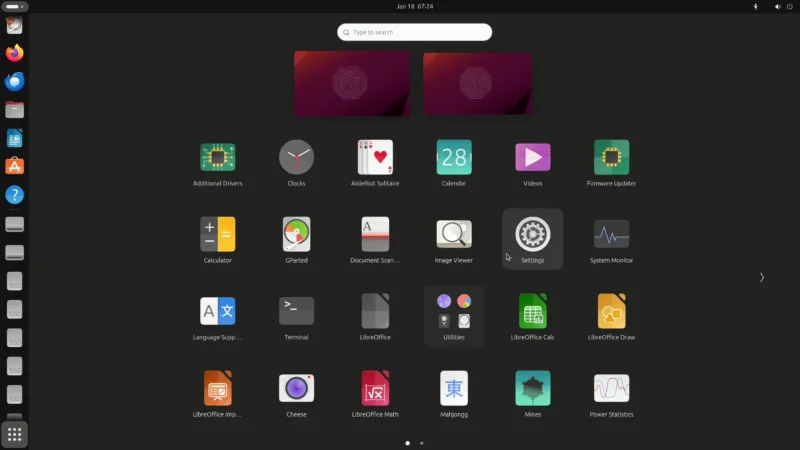Open System Monitor

pos(611,235)
